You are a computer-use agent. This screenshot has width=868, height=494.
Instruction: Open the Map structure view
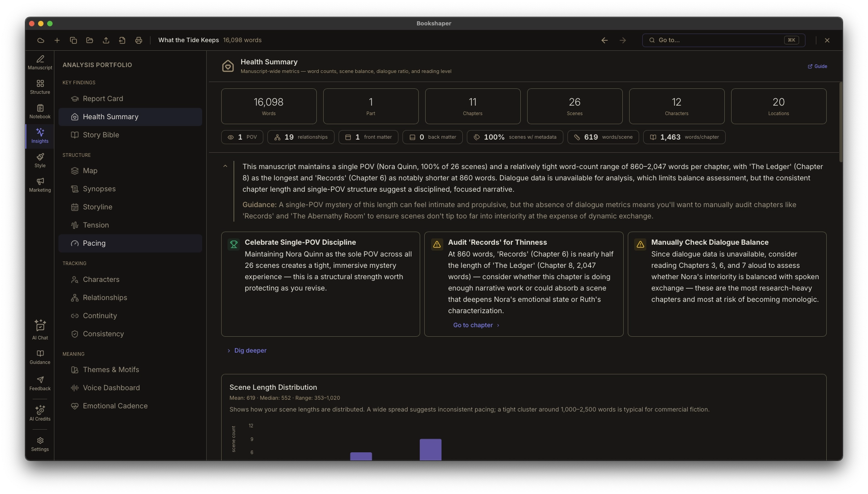point(131,171)
